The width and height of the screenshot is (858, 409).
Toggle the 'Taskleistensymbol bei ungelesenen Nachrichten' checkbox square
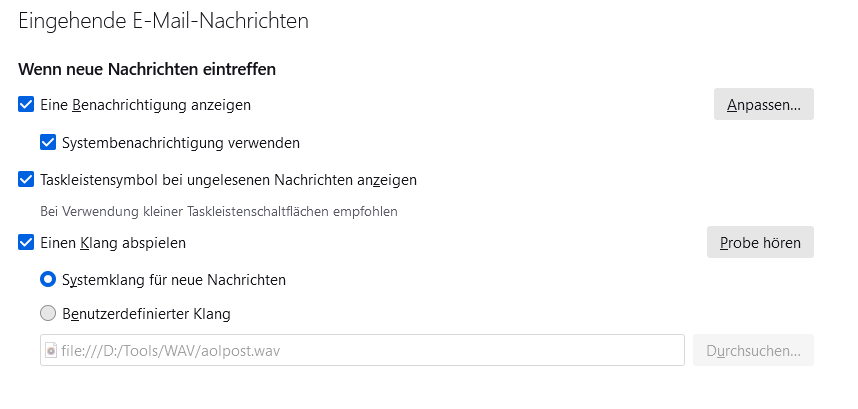point(26,180)
